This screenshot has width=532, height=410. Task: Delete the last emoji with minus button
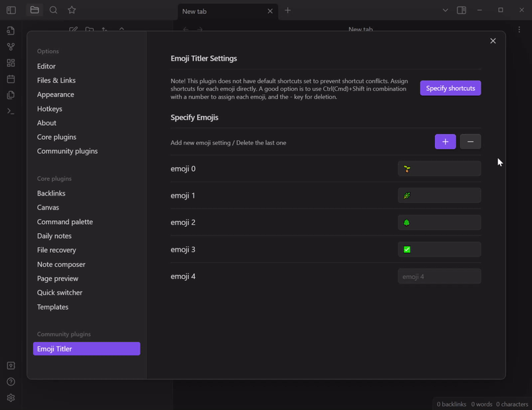tap(470, 141)
